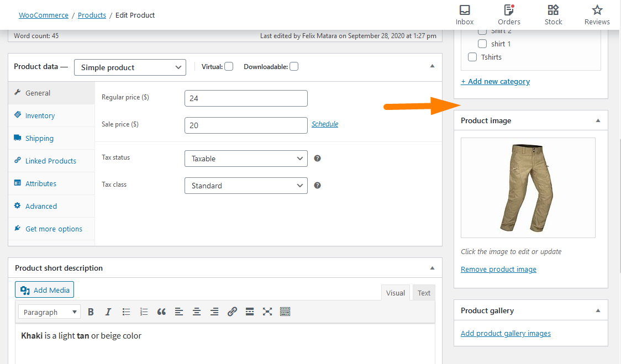Click the Tax status help icon

[x=317, y=159]
